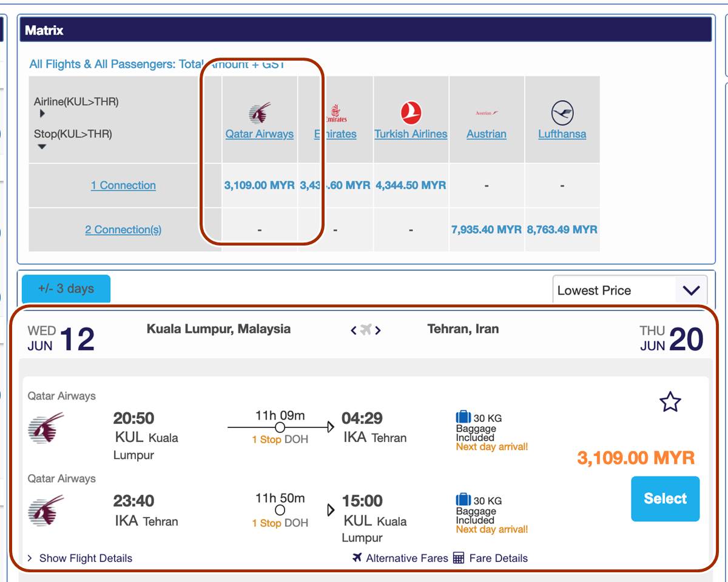The height and width of the screenshot is (582, 728).
Task: Click the airplane icon between the city names
Action: point(365,330)
